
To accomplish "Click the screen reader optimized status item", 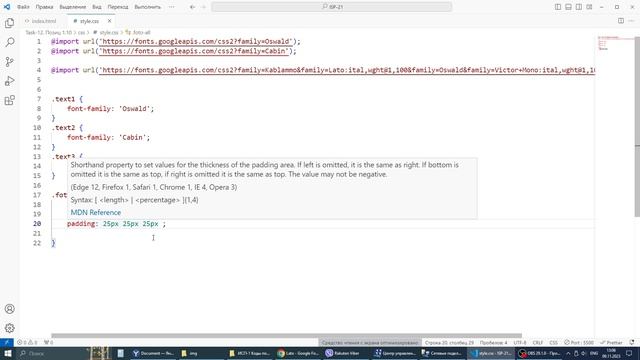I will tap(370, 342).
